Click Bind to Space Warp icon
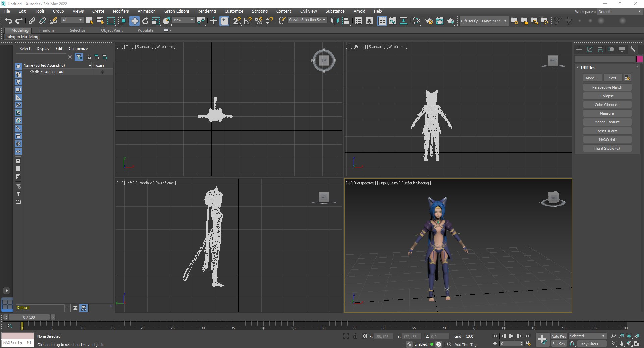This screenshot has width=644, height=348. [53, 21]
